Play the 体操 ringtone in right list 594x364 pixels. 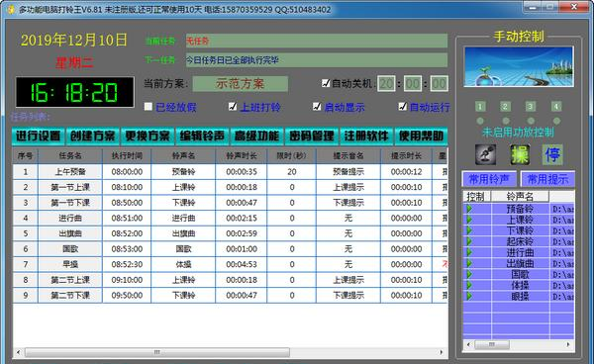[469, 285]
